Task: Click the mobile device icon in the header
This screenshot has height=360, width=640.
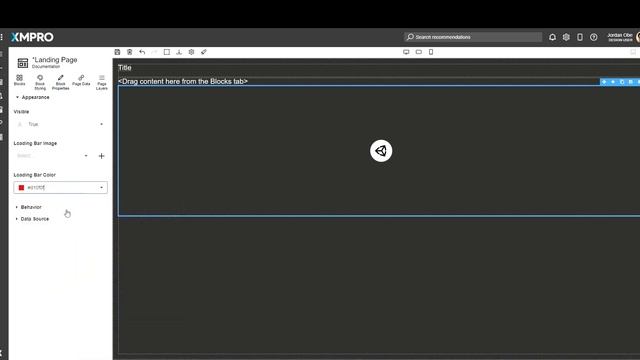Action: [580, 37]
